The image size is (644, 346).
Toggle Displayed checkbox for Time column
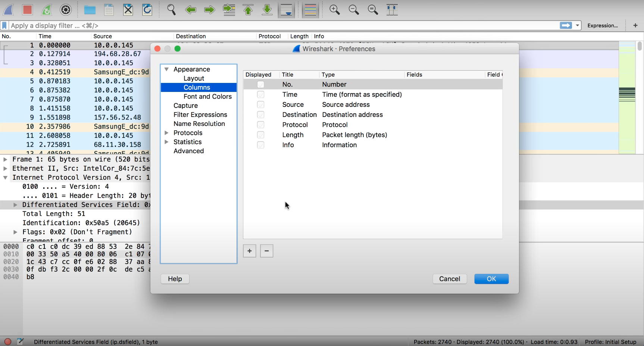(x=260, y=95)
